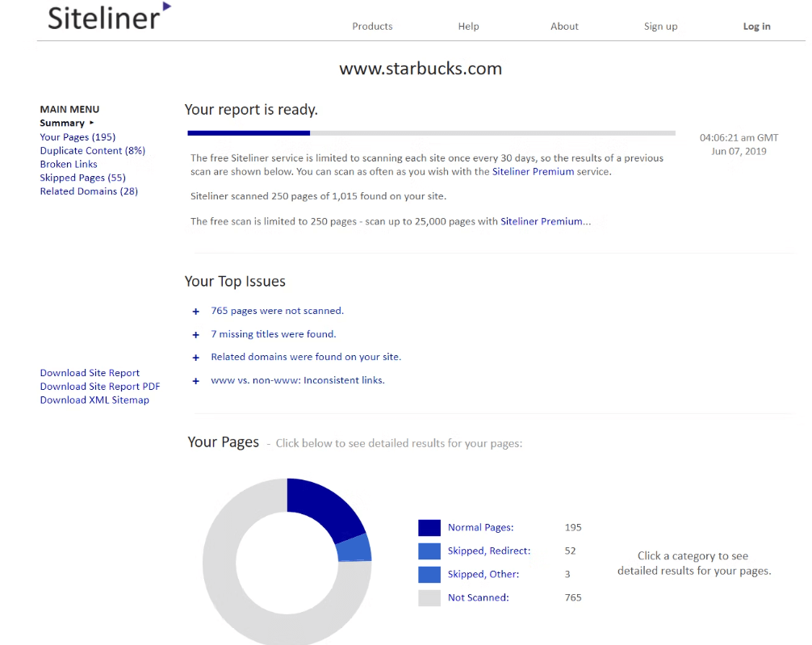Click the light blue skipped donut segment

click(354, 551)
